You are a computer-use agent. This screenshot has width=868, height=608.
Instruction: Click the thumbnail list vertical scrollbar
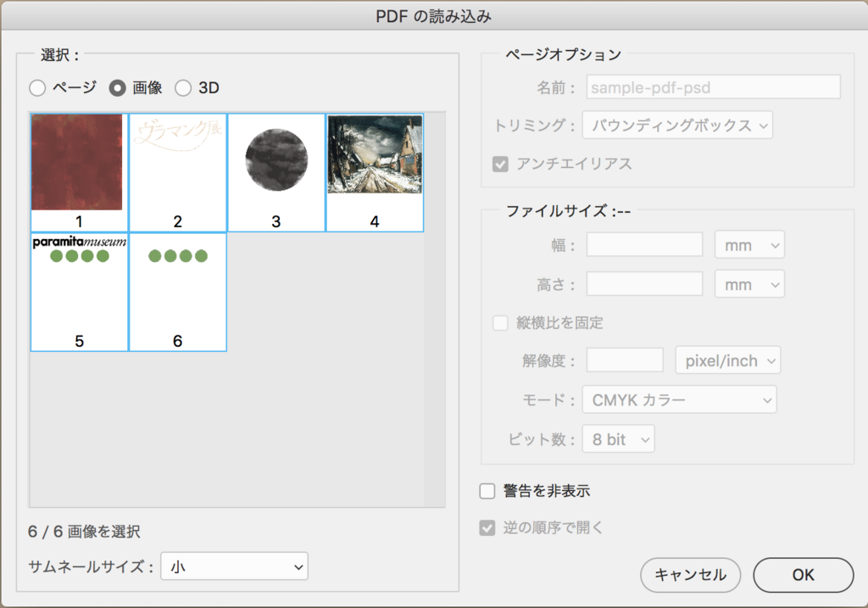pyautogui.click(x=435, y=310)
